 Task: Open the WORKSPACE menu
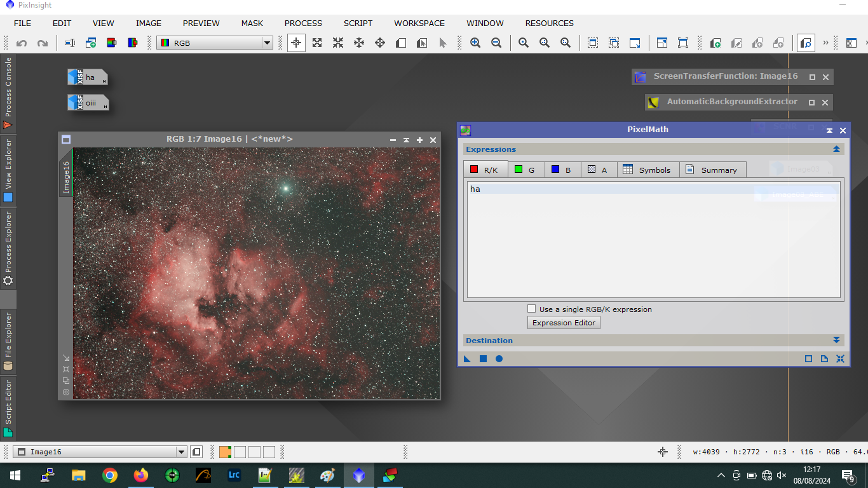tap(419, 23)
